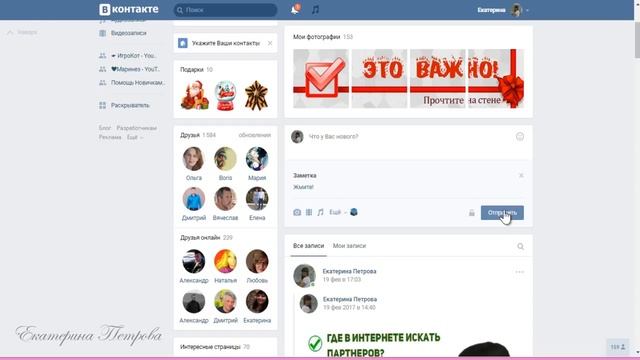Click the Наверх back-to-top link
640x360 pixels.
click(22, 32)
